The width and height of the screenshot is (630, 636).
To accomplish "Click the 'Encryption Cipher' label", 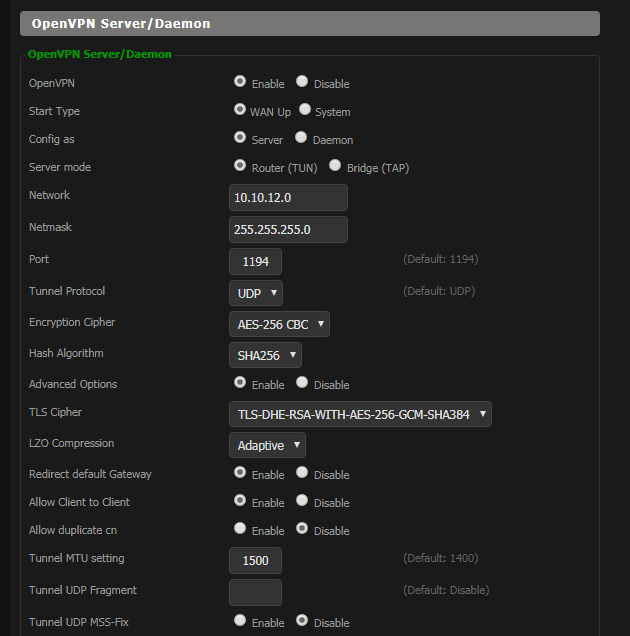I will (x=72, y=322).
